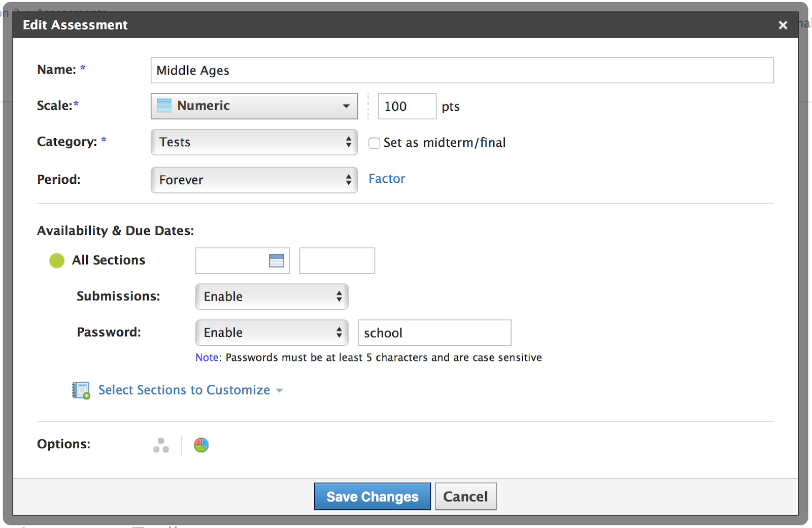Click the Factor link
812x528 pixels.
pos(387,179)
